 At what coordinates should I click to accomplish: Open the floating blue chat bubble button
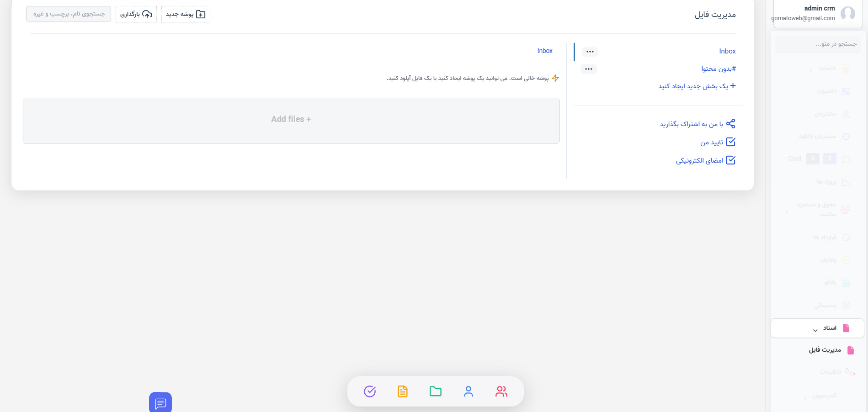tap(160, 402)
